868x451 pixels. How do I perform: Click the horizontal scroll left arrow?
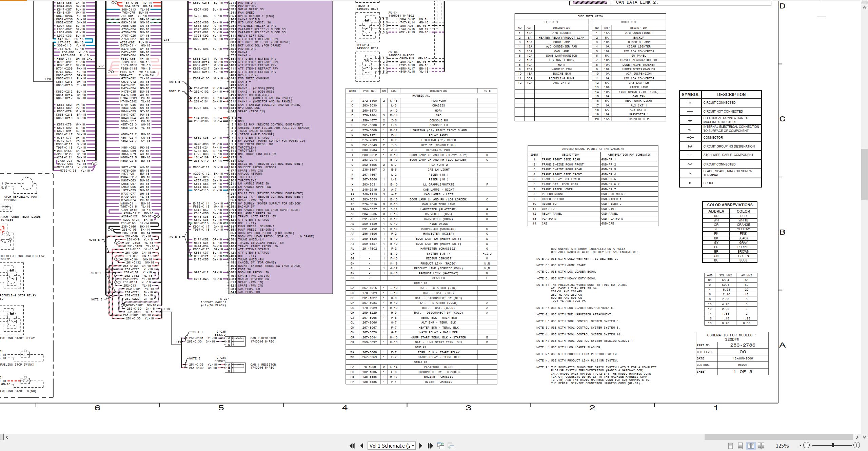pos(7,437)
